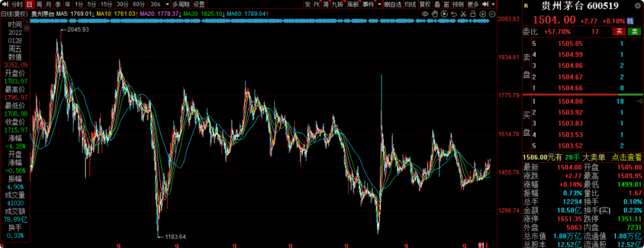
Task: Select the scissors cut icon
Action: (463, 14)
